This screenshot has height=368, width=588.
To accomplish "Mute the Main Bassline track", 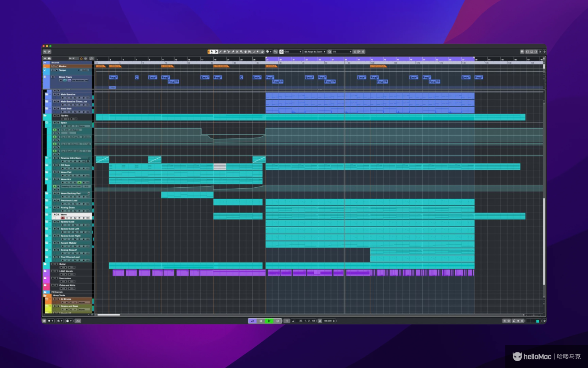I will (x=55, y=94).
